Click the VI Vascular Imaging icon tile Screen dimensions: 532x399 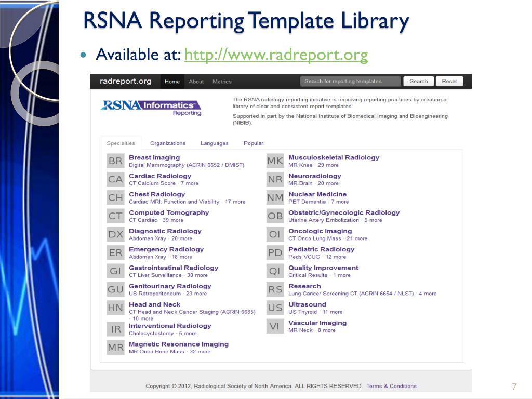[275, 326]
